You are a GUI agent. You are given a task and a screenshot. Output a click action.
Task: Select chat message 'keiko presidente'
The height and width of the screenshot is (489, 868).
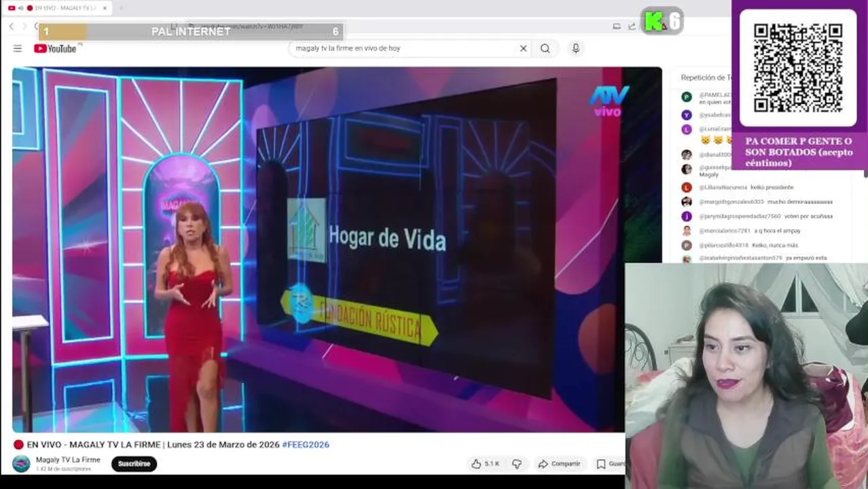click(x=772, y=187)
